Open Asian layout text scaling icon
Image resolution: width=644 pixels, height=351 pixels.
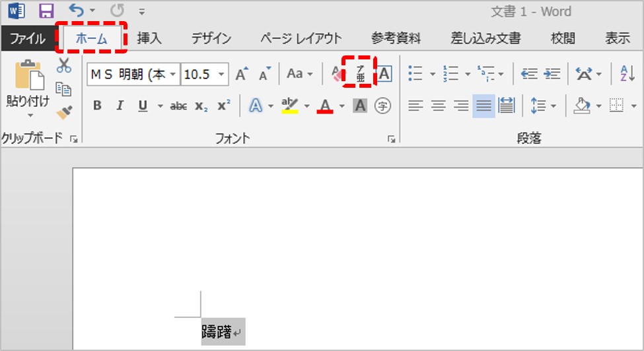click(x=584, y=74)
